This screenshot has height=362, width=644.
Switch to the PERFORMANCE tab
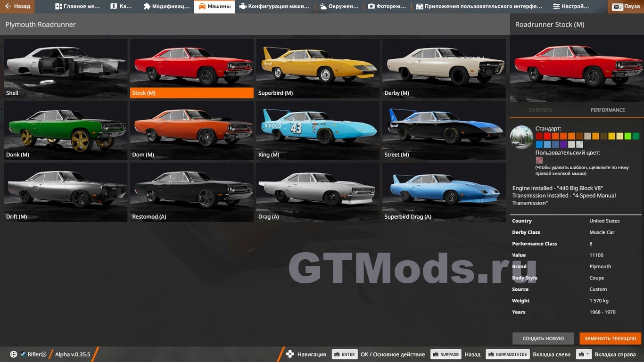click(x=608, y=110)
